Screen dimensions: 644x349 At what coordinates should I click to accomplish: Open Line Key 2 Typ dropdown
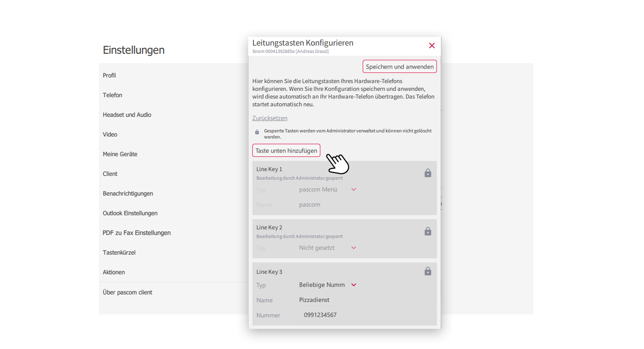point(327,248)
